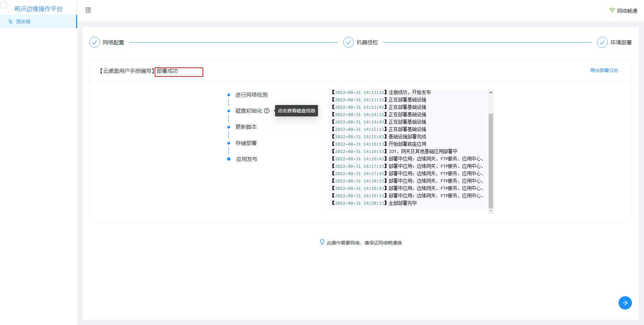Select the 进行网络检测 timeline step

click(x=251, y=95)
